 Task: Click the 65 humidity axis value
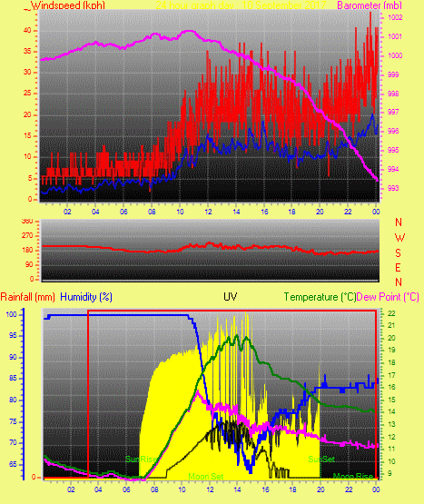click(x=13, y=464)
